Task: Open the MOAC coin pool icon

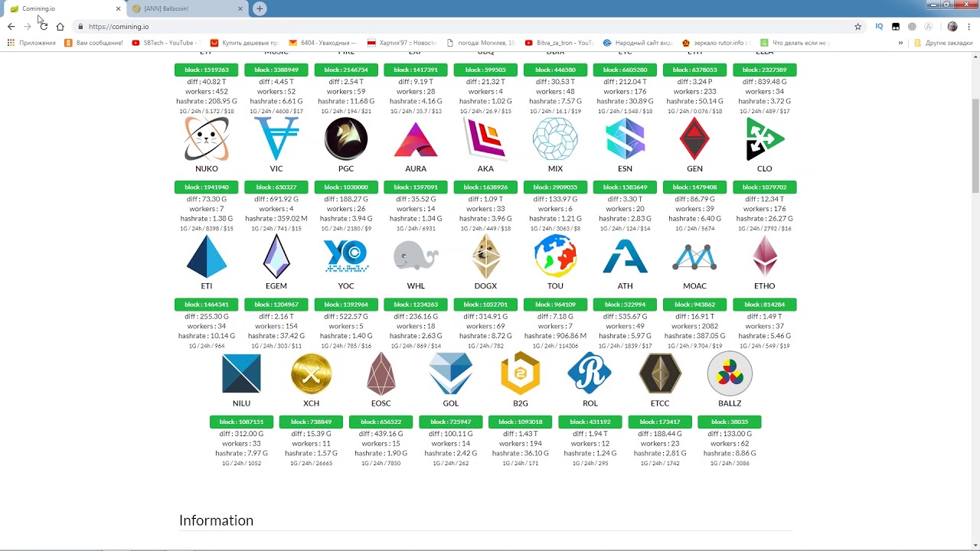Action: tap(694, 256)
